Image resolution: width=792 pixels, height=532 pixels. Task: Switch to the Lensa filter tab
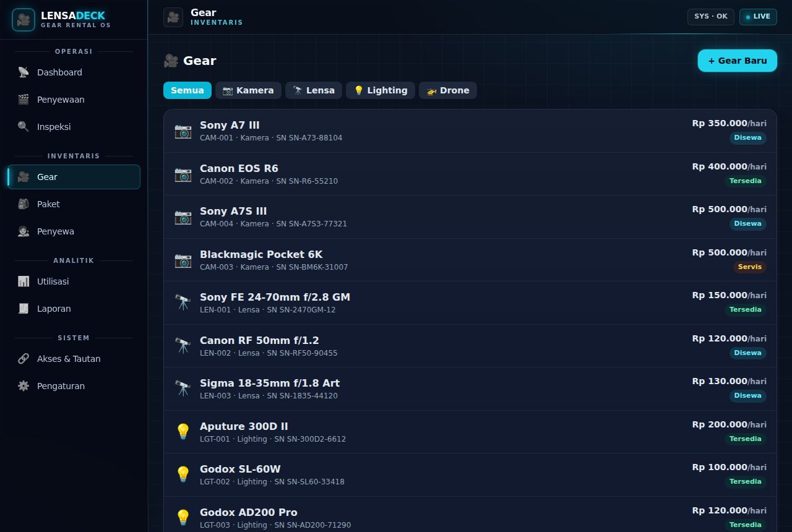pos(314,90)
